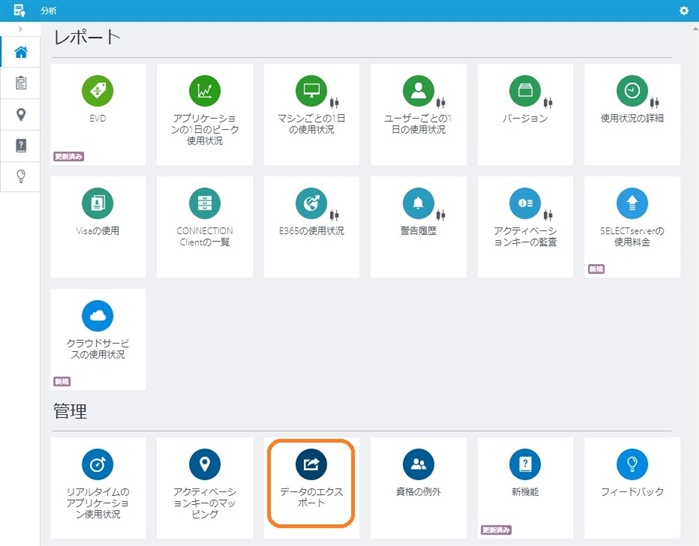Open the 使用状況の詳細 report tile
This screenshot has height=546, width=699.
pyautogui.click(x=632, y=114)
